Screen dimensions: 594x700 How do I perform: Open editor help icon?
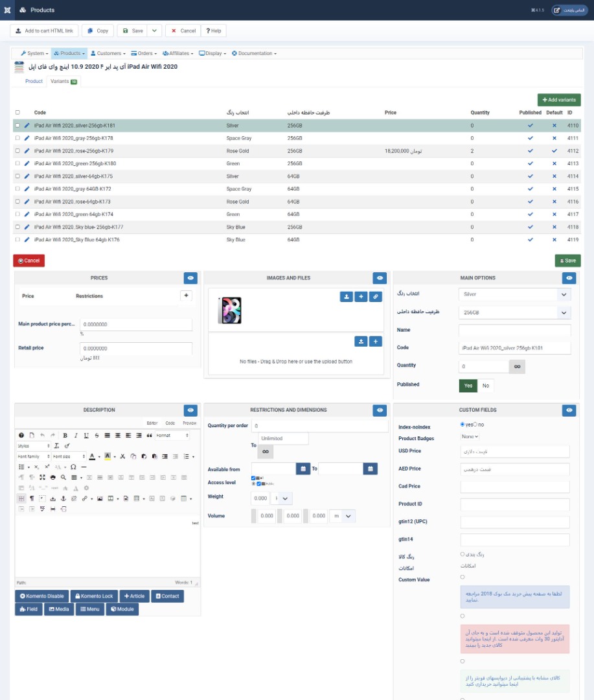(x=21, y=436)
